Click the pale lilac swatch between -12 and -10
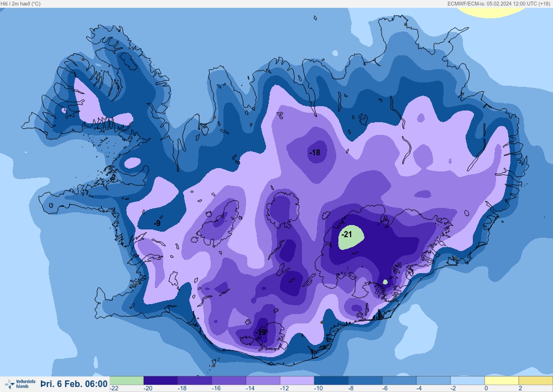 point(297,381)
